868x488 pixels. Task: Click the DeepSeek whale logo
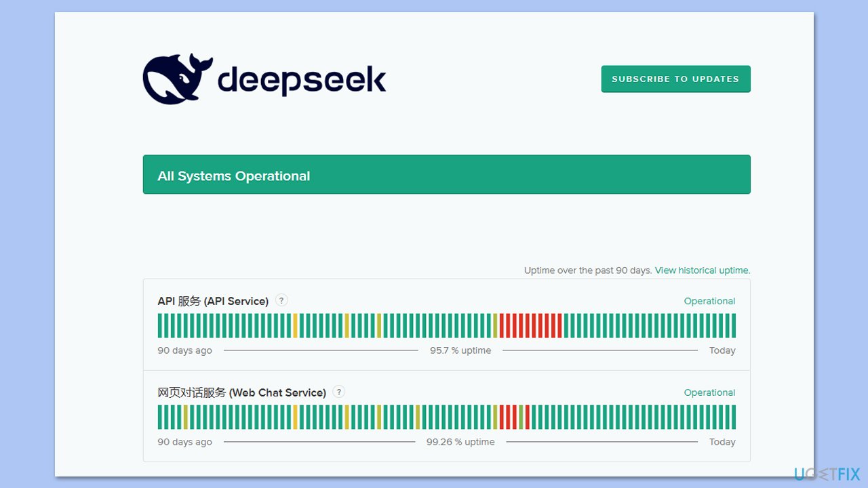178,79
